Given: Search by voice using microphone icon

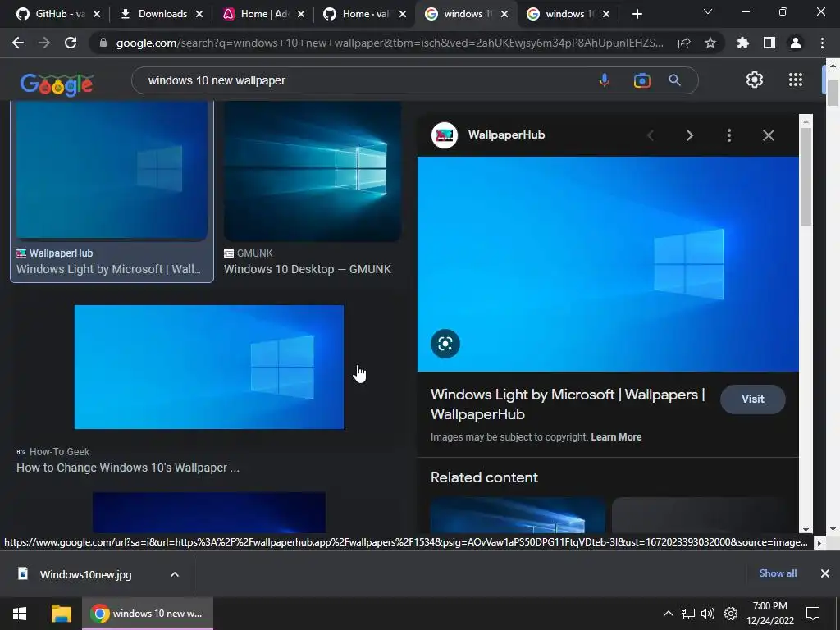Looking at the screenshot, I should tap(605, 80).
